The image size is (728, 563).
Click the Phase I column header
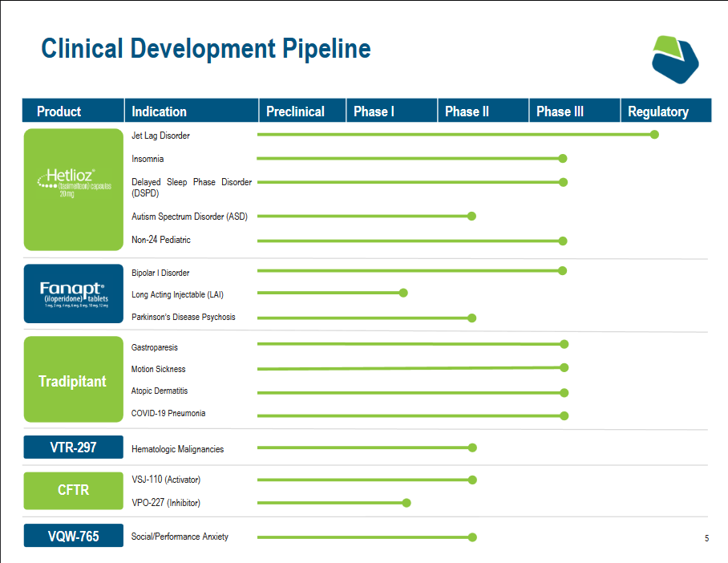pos(392,111)
